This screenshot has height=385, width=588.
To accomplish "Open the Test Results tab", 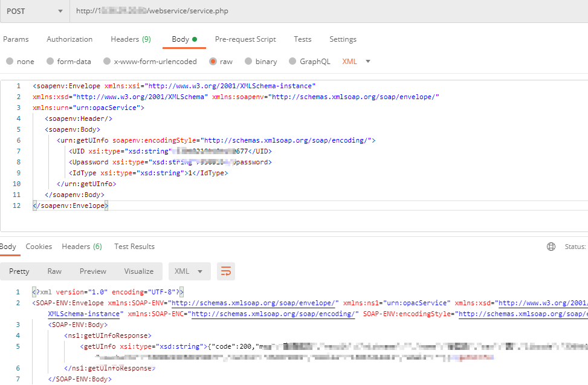I will (134, 247).
